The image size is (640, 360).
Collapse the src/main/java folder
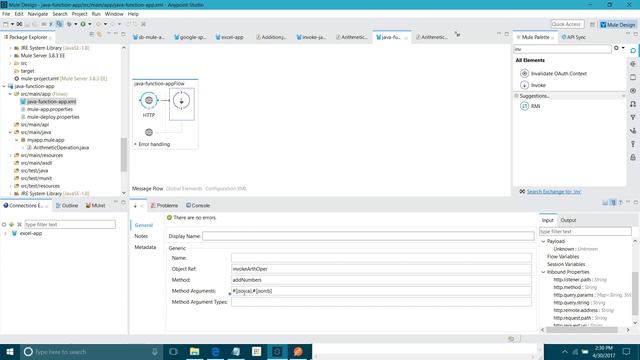coord(11,132)
